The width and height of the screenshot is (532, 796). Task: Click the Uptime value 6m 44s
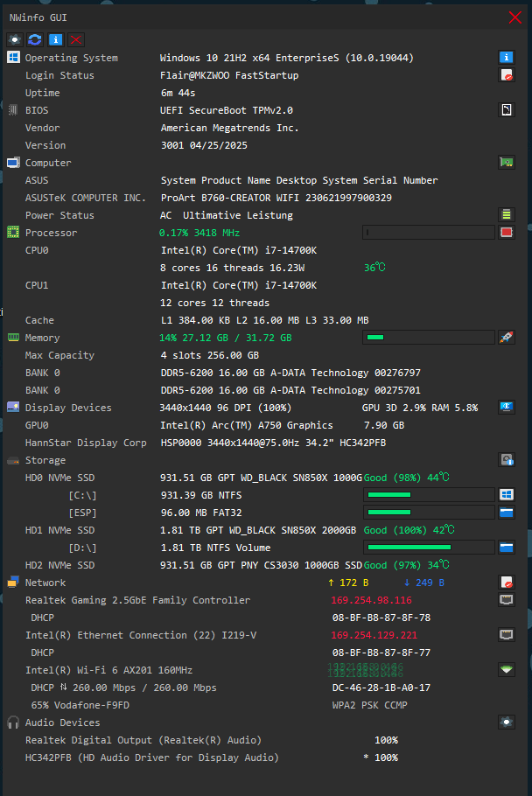(178, 93)
